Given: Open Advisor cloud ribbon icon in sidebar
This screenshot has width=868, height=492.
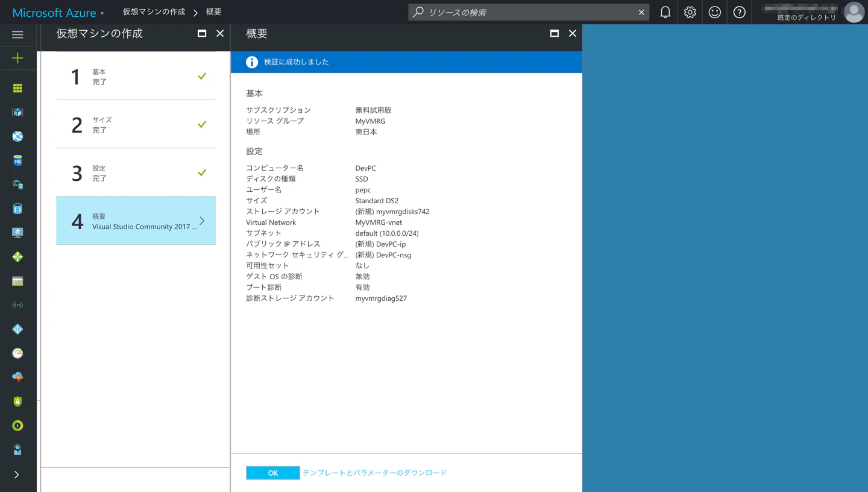Looking at the screenshot, I should click(17, 377).
